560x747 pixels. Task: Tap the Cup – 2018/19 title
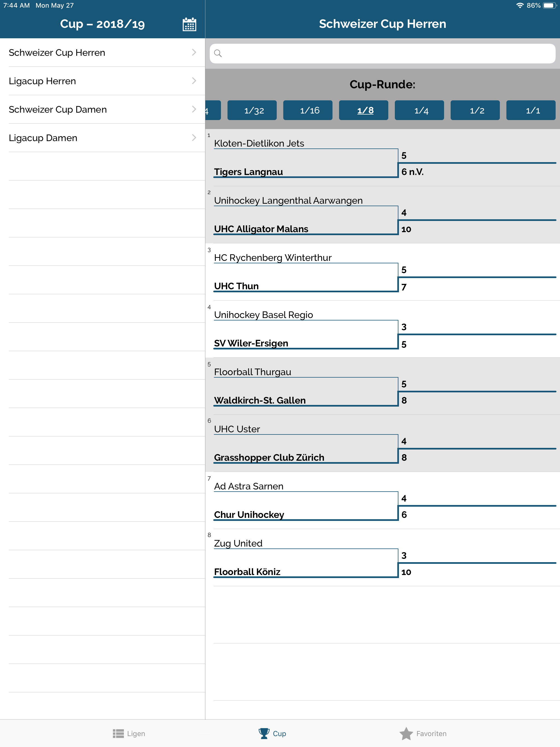102,24
